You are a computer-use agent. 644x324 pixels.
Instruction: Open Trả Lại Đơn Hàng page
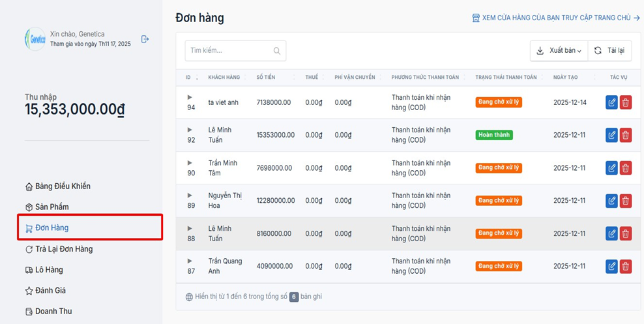[63, 249]
